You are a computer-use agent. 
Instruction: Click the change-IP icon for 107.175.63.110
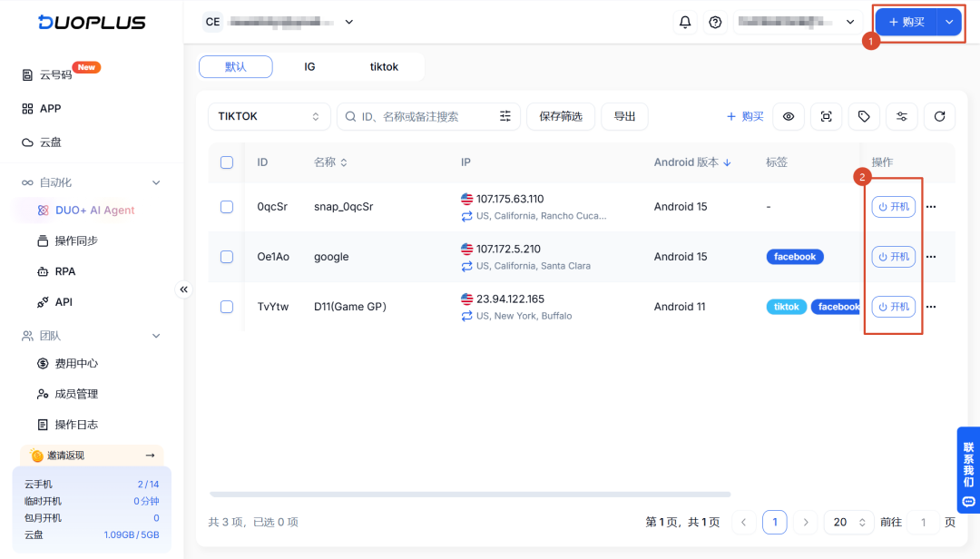coord(467,216)
